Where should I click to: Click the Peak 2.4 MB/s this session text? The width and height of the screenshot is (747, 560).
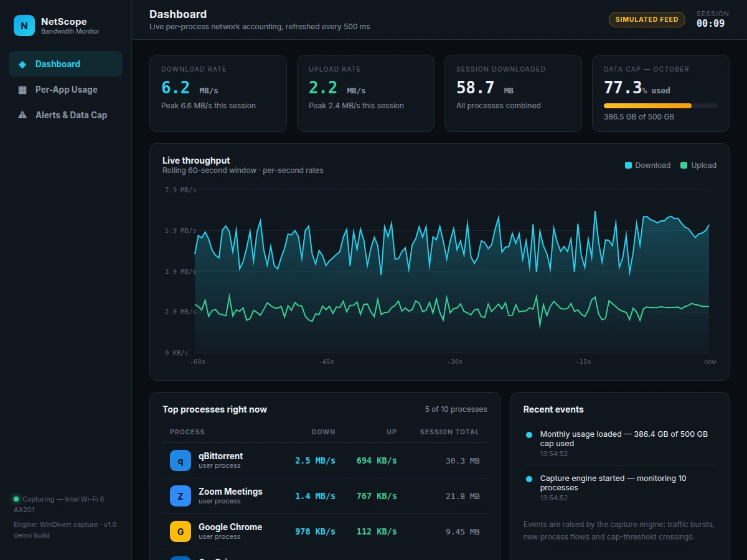pyautogui.click(x=356, y=106)
